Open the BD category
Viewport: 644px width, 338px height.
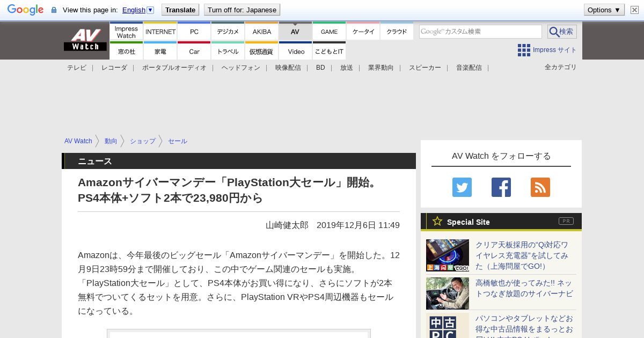pyautogui.click(x=320, y=68)
